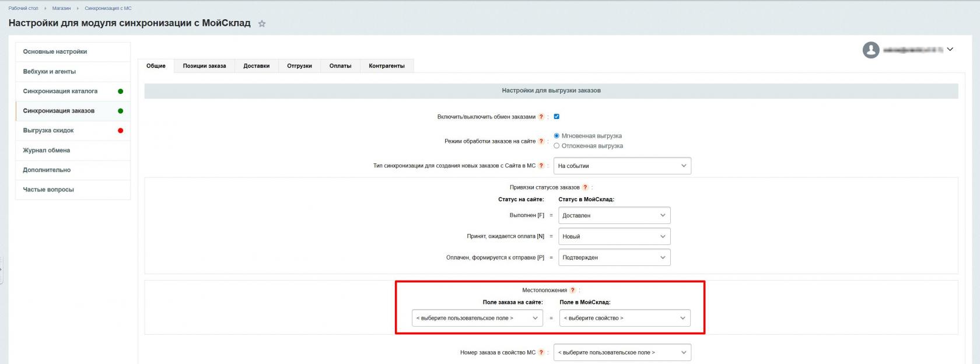The width and height of the screenshot is (980, 364).
Task: Go to Магазин breadcrumb link
Action: pyautogui.click(x=61, y=8)
